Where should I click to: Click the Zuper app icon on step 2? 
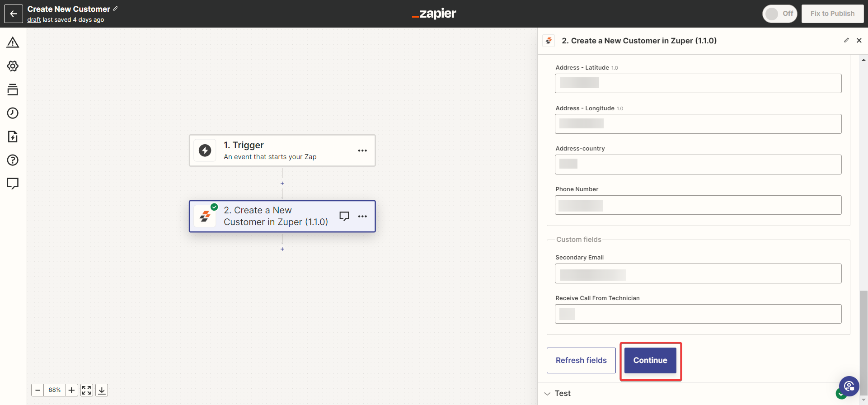pos(205,217)
